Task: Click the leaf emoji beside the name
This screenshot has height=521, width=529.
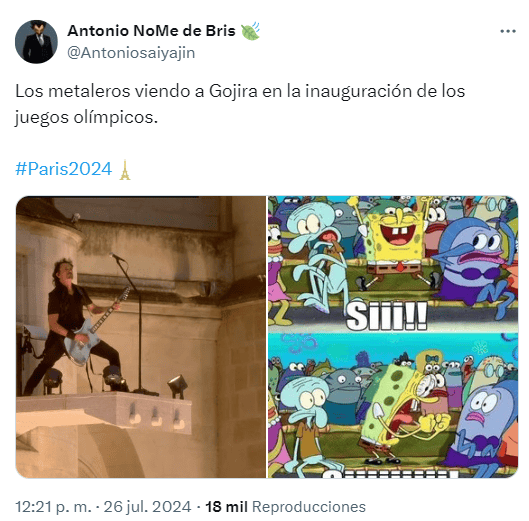Action: (250, 31)
